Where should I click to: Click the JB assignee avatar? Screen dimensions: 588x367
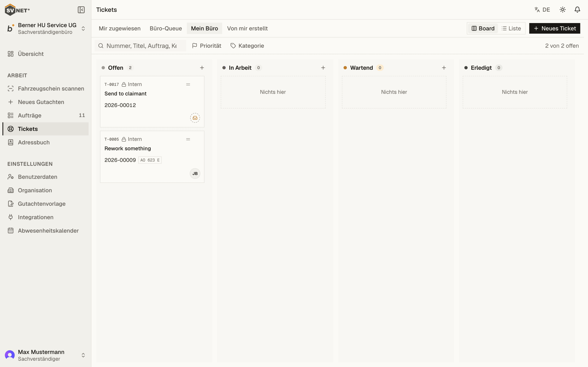point(195,173)
